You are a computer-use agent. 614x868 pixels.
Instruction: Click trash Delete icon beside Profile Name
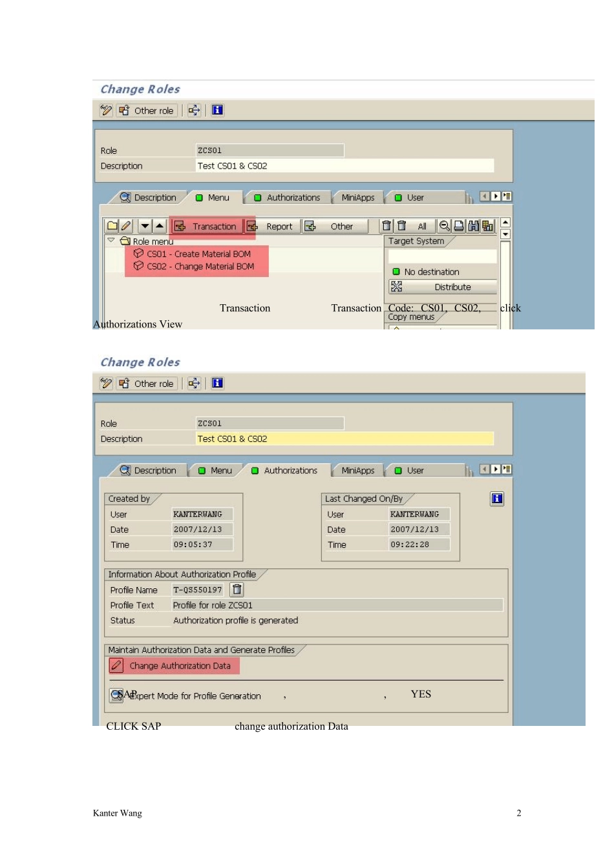pyautogui.click(x=237, y=590)
